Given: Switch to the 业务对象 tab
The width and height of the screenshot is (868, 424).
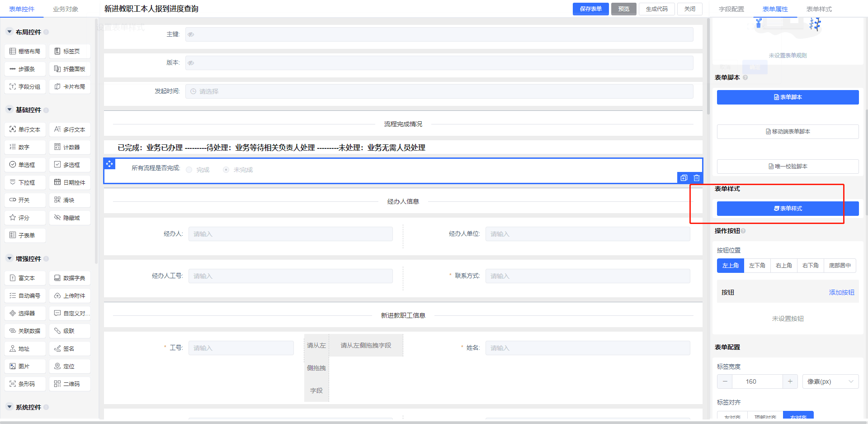Looking at the screenshot, I should (66, 9).
